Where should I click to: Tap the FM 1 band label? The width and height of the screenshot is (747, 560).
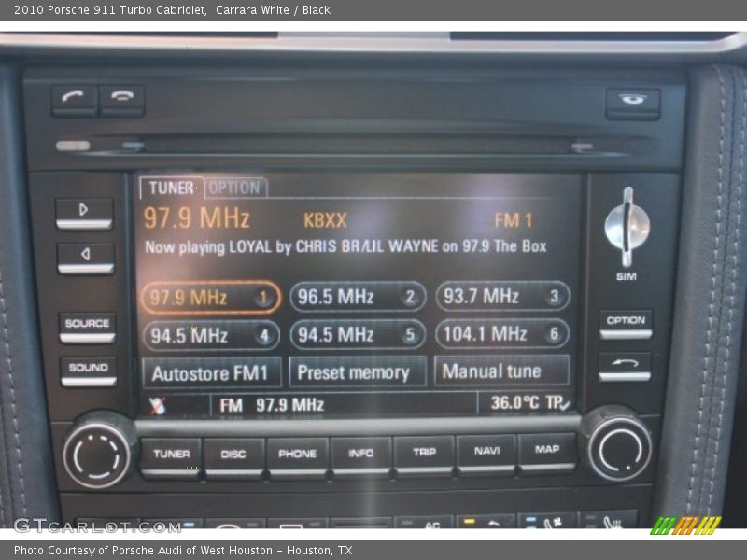pos(513,220)
